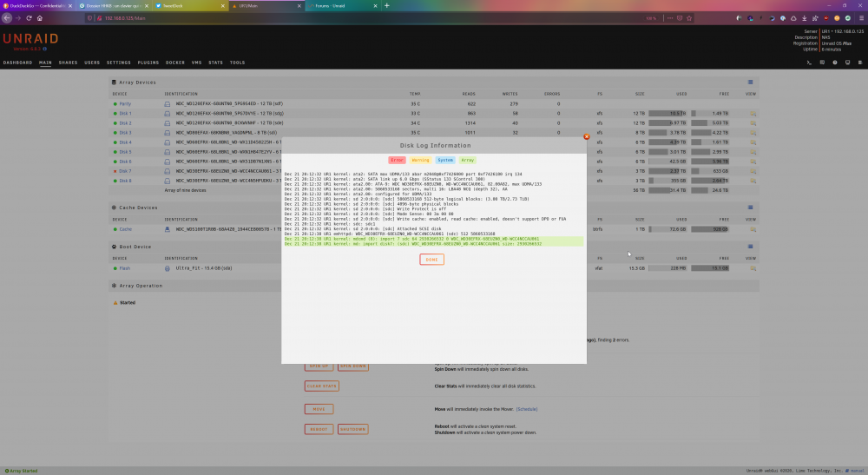Open the Plugins menu item
Image resolution: width=868 pixels, height=475 pixels.
[148, 63]
